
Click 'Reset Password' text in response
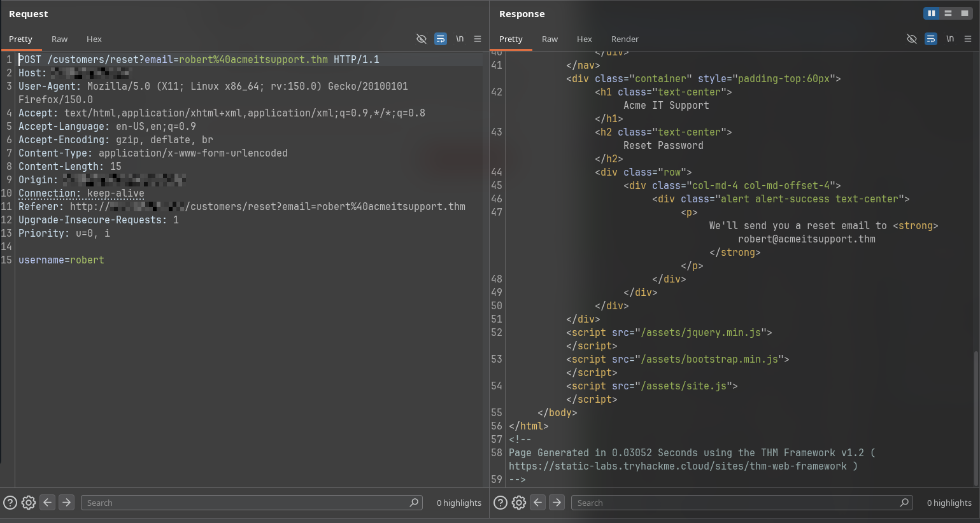pos(664,145)
